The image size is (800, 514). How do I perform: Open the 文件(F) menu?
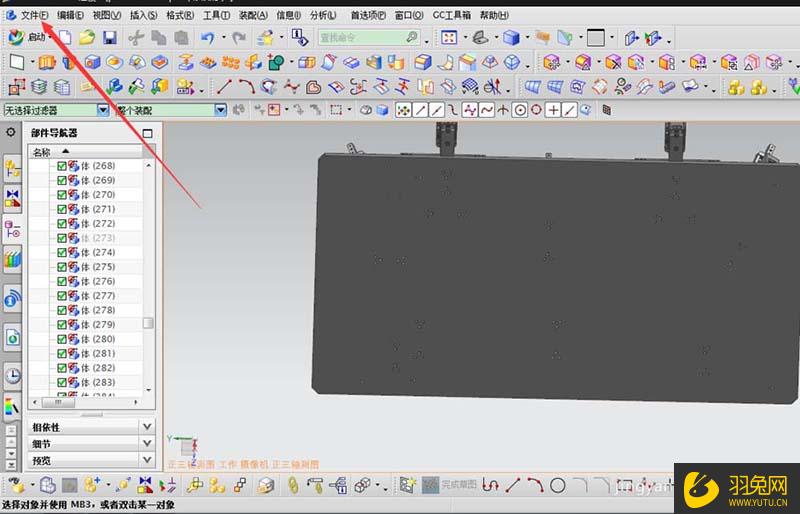click(33, 15)
